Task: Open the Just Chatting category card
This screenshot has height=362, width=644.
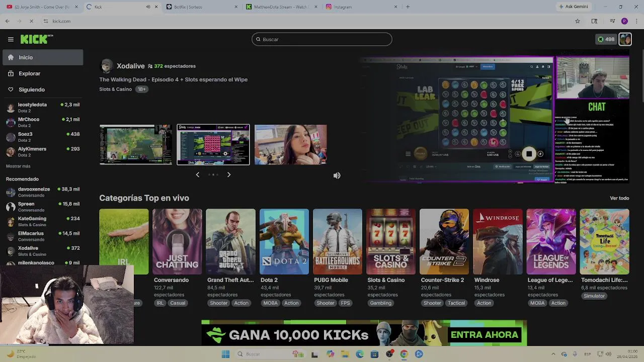Action: pos(177,241)
